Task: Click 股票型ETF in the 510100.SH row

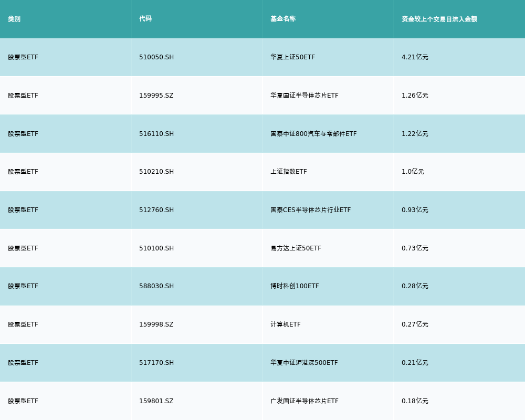Action: coord(23,248)
